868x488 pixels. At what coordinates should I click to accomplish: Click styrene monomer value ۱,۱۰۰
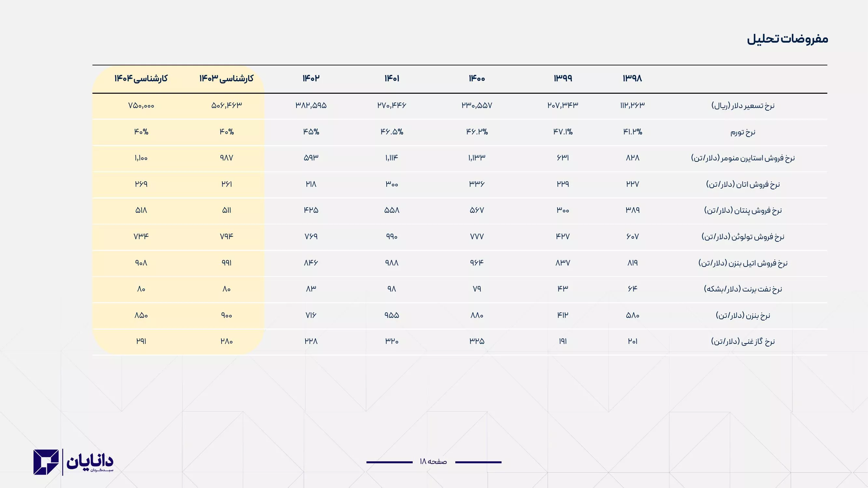tap(141, 157)
